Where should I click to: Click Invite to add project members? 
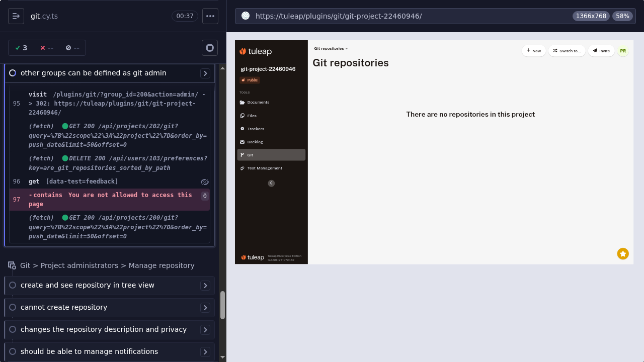click(601, 50)
